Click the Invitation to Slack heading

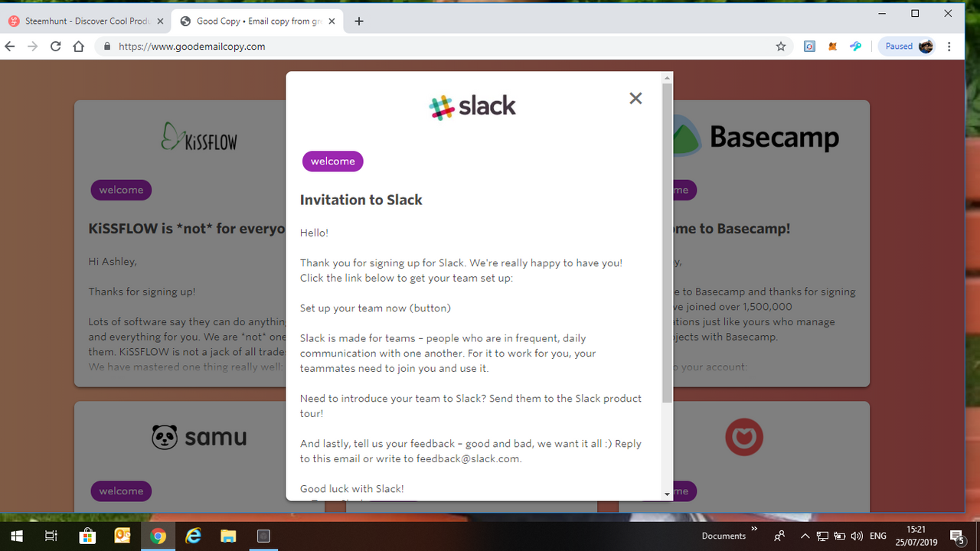(361, 200)
